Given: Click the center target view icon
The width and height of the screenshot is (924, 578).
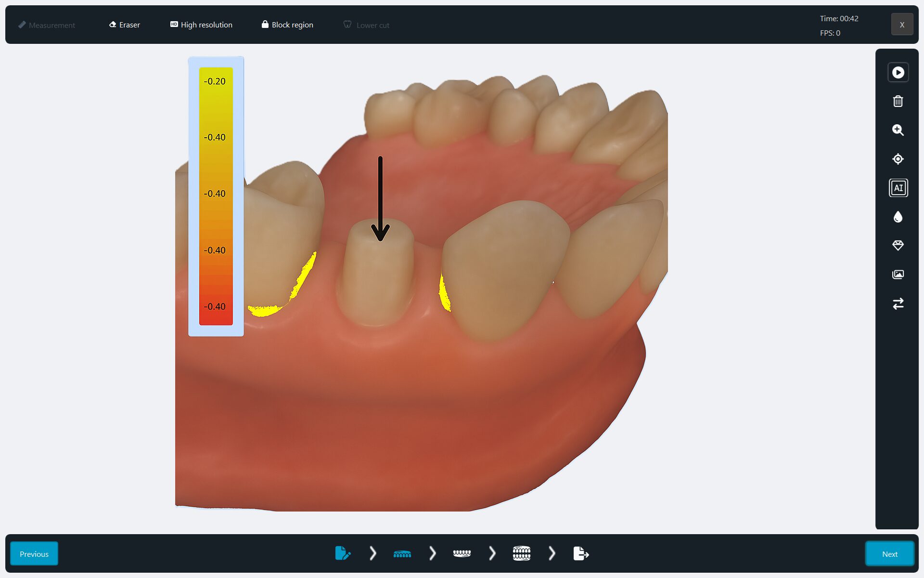Looking at the screenshot, I should (x=898, y=159).
